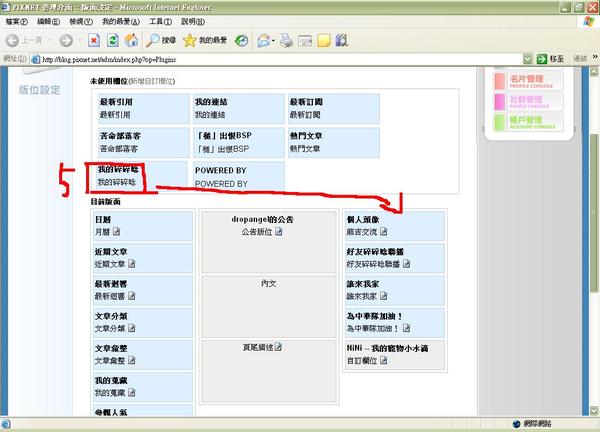Open the Mail button dropdown arrow
The height and width of the screenshot is (432, 600).
[273, 41]
